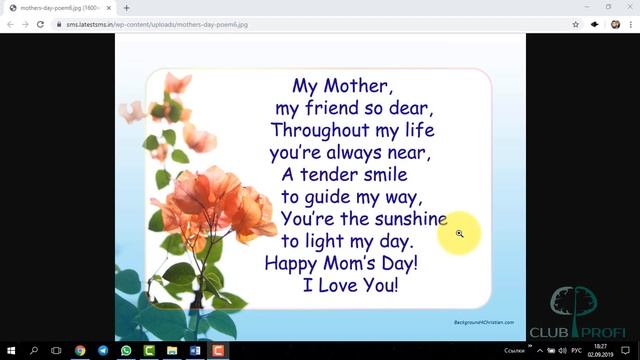The width and height of the screenshot is (640, 360).
Task: Close the mothers-day-poem6.jpg tab
Action: click(109, 8)
